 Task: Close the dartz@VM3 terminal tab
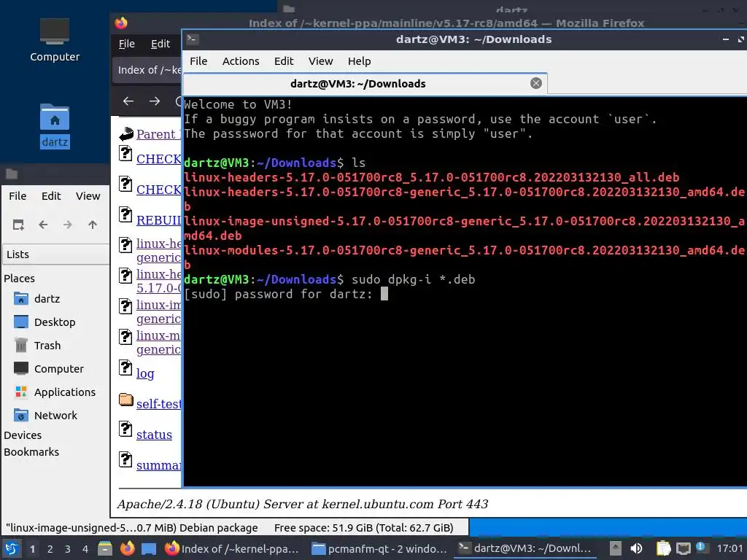(536, 83)
